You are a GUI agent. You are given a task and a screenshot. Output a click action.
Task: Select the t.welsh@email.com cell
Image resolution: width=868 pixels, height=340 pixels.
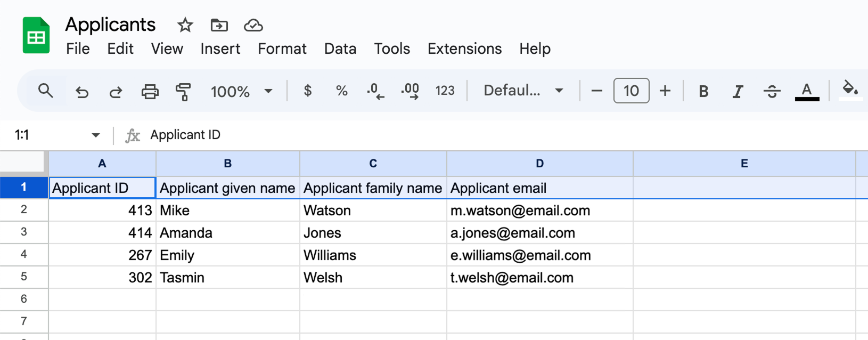point(540,277)
